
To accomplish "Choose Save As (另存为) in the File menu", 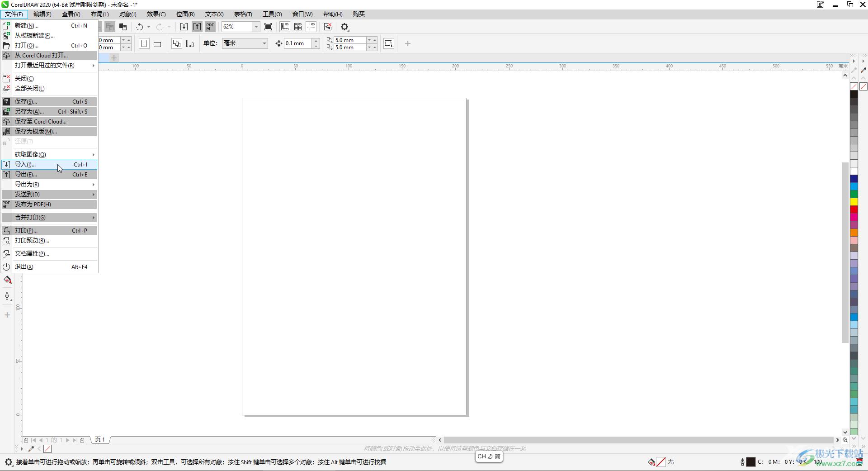I will coord(49,112).
